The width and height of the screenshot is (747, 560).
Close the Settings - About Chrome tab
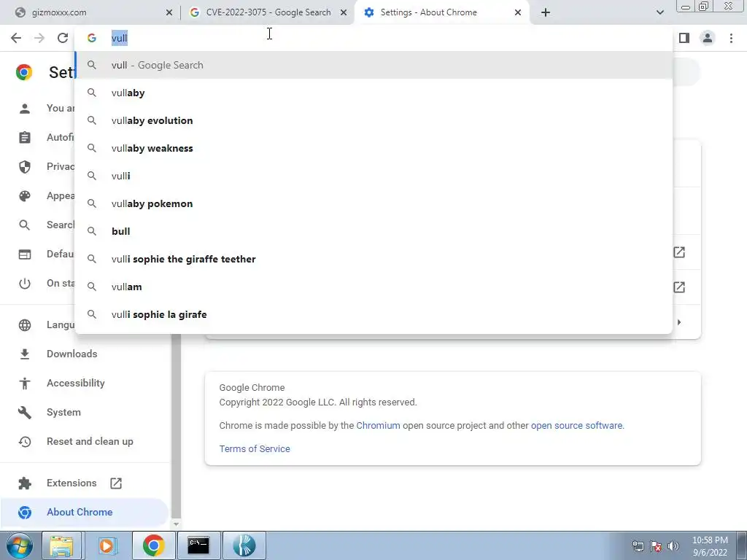[x=518, y=13]
